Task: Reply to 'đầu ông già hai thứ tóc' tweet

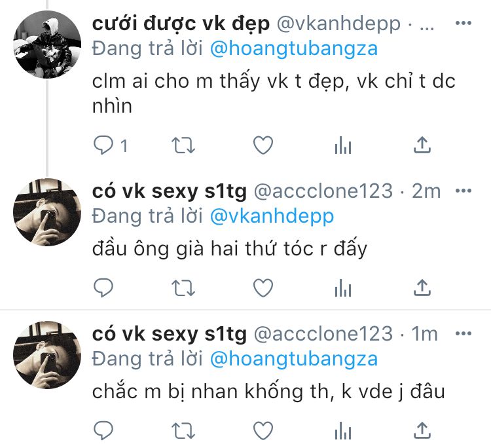Action: pos(103,288)
